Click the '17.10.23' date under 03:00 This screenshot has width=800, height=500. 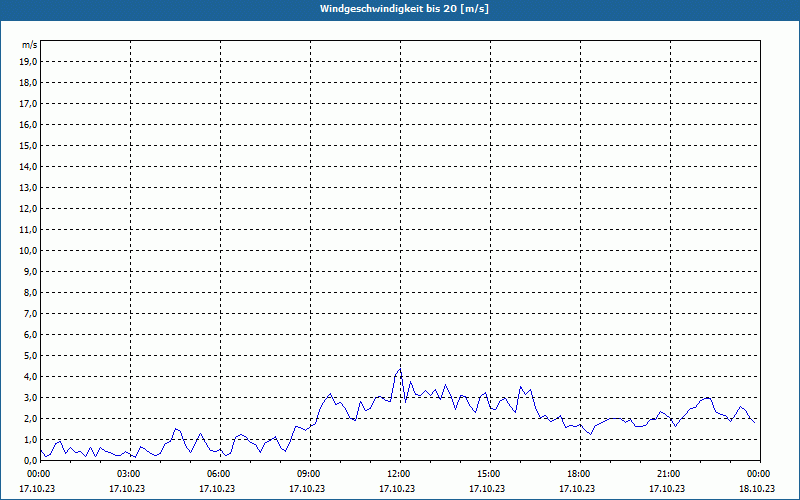point(127,488)
